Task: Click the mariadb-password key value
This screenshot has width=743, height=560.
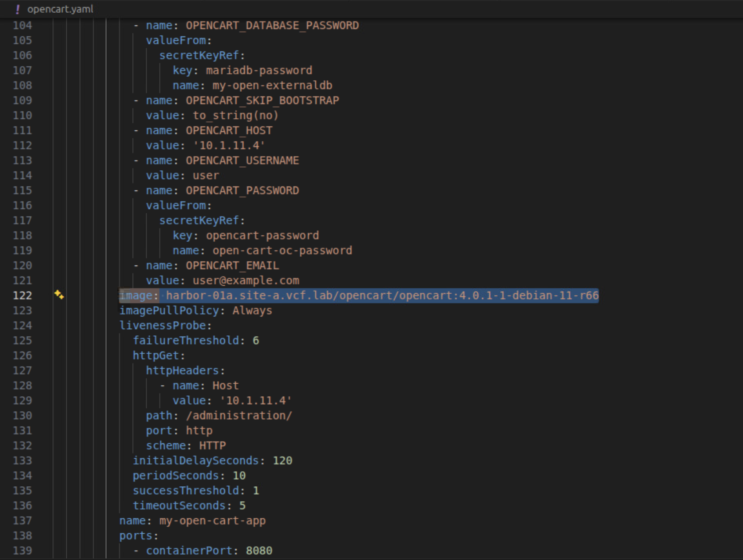Action: (x=259, y=70)
